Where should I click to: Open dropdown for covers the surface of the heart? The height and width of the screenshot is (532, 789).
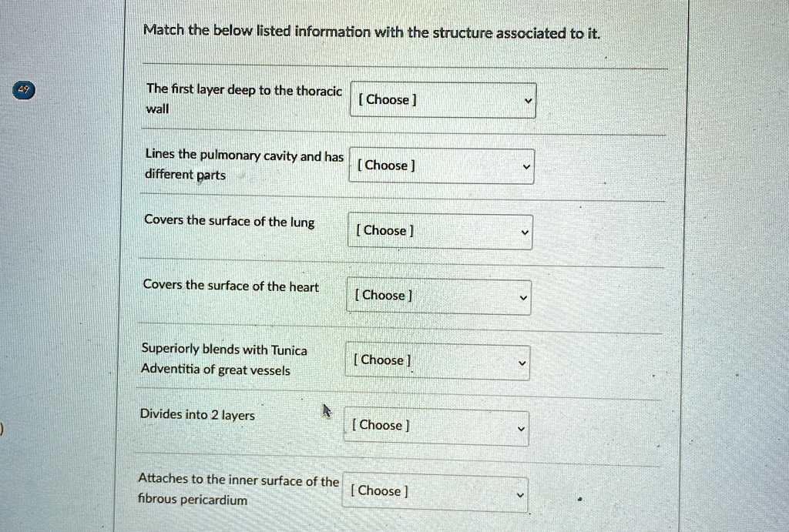tap(438, 296)
